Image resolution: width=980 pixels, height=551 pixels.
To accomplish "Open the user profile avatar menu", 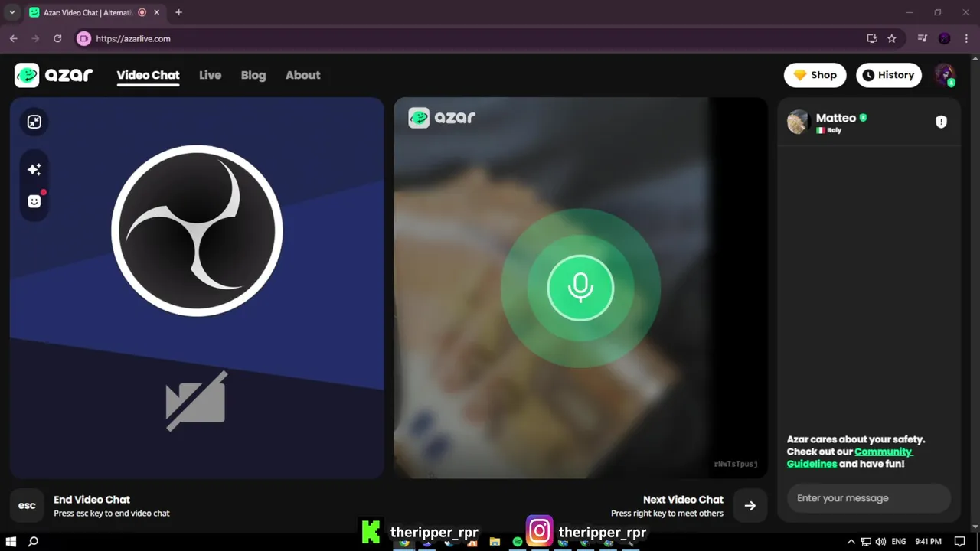I will (x=945, y=75).
